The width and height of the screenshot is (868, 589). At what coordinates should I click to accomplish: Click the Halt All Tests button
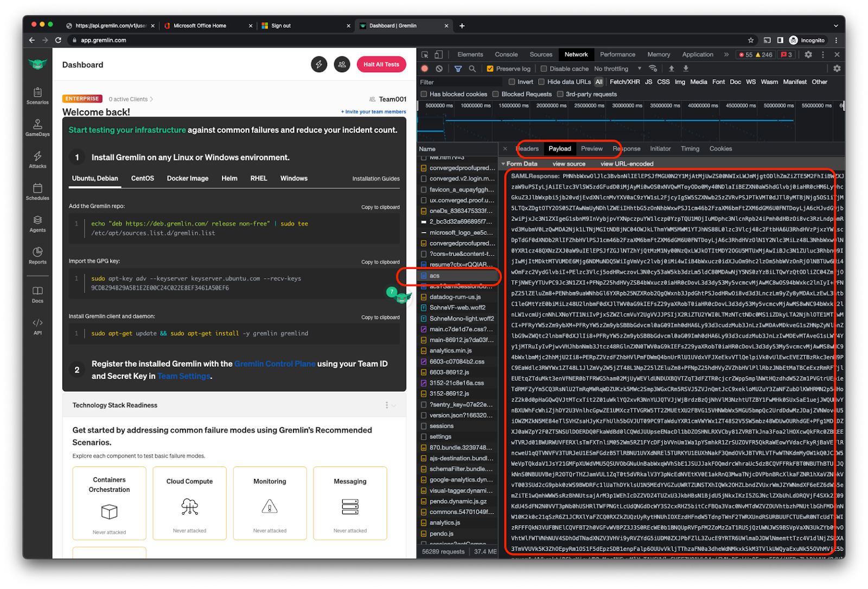coord(381,65)
